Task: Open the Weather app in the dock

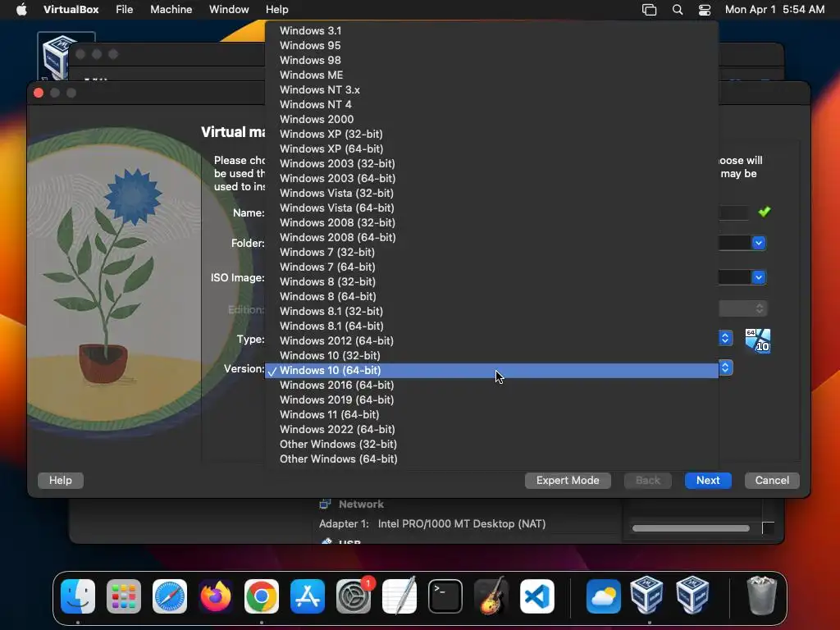Action: pyautogui.click(x=603, y=596)
